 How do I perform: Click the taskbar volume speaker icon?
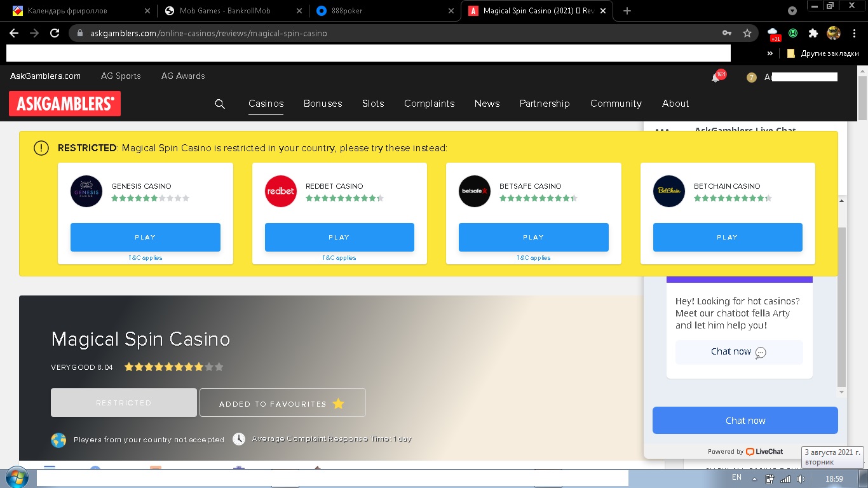tap(801, 479)
